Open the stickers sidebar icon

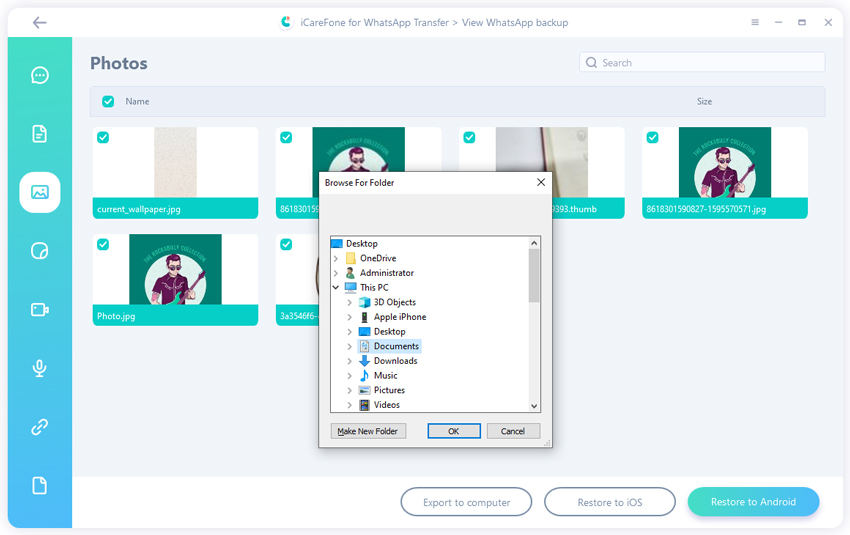pos(40,251)
